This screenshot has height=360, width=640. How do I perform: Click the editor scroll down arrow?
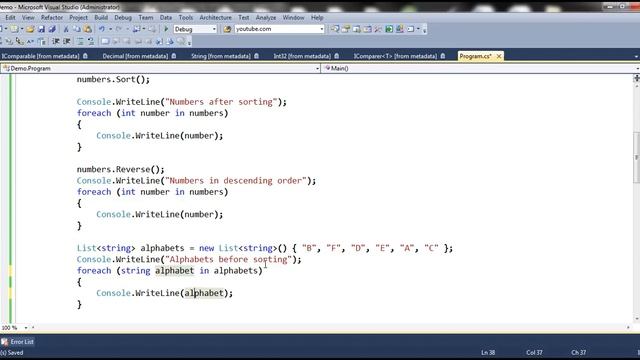[x=636, y=320]
